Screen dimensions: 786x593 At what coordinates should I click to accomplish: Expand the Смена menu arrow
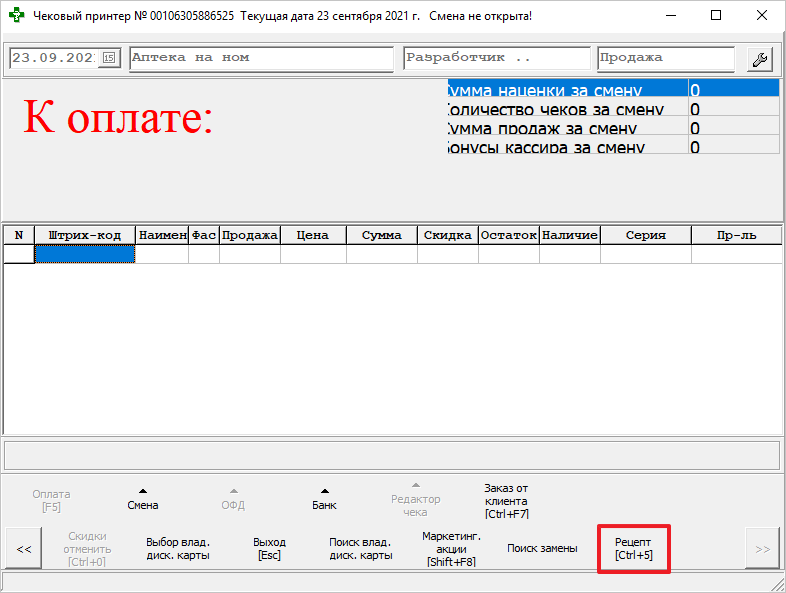(142, 491)
